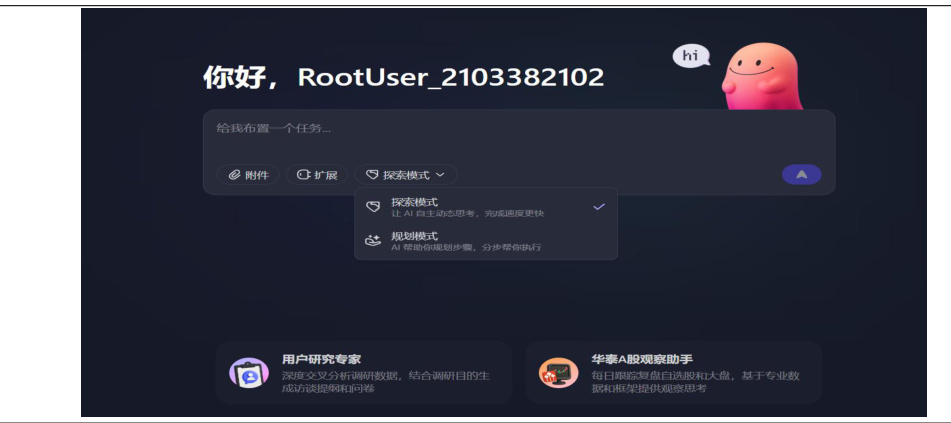This screenshot has height=423, width=951.
Task: Collapse the mode list via the chevron arrow
Action: [x=440, y=175]
